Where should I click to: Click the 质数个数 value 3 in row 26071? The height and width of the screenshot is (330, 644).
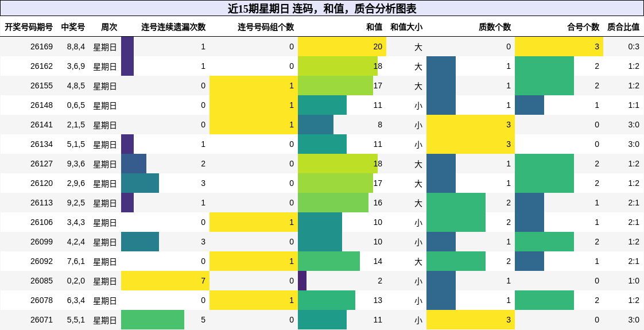pyautogui.click(x=471, y=320)
